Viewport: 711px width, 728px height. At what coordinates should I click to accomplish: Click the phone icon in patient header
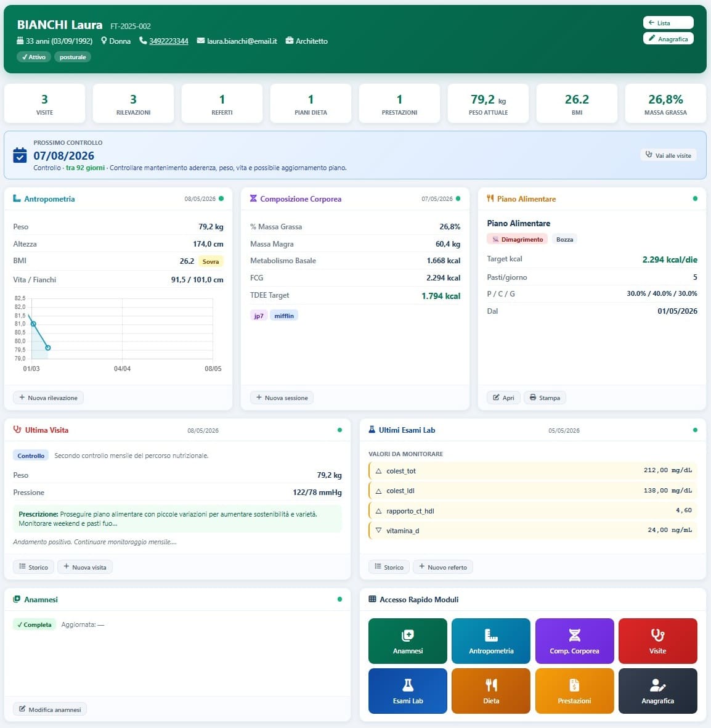[143, 41]
